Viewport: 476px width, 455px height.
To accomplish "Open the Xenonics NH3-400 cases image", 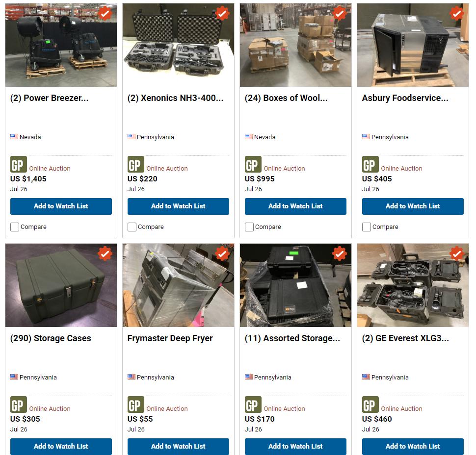I will pyautogui.click(x=178, y=45).
